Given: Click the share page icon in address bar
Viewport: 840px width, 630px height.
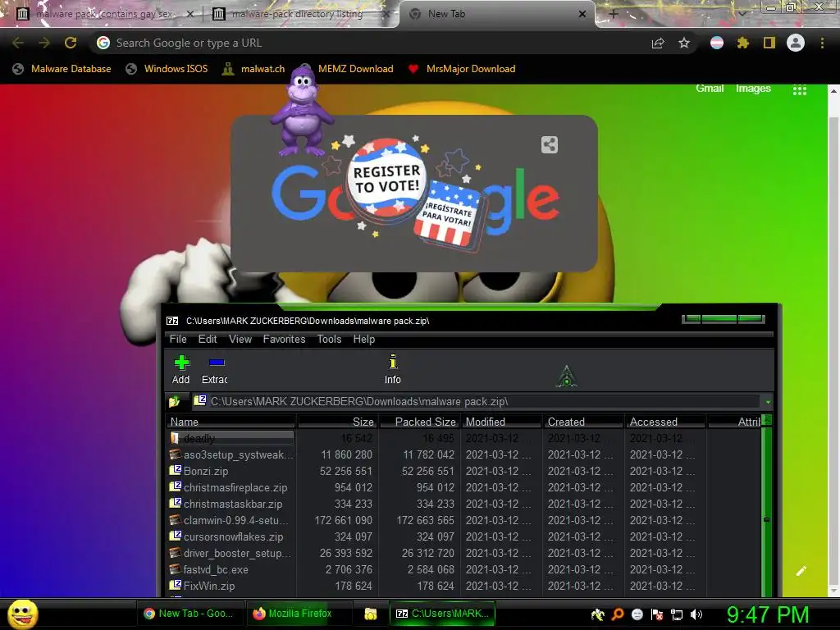Looking at the screenshot, I should tap(658, 43).
